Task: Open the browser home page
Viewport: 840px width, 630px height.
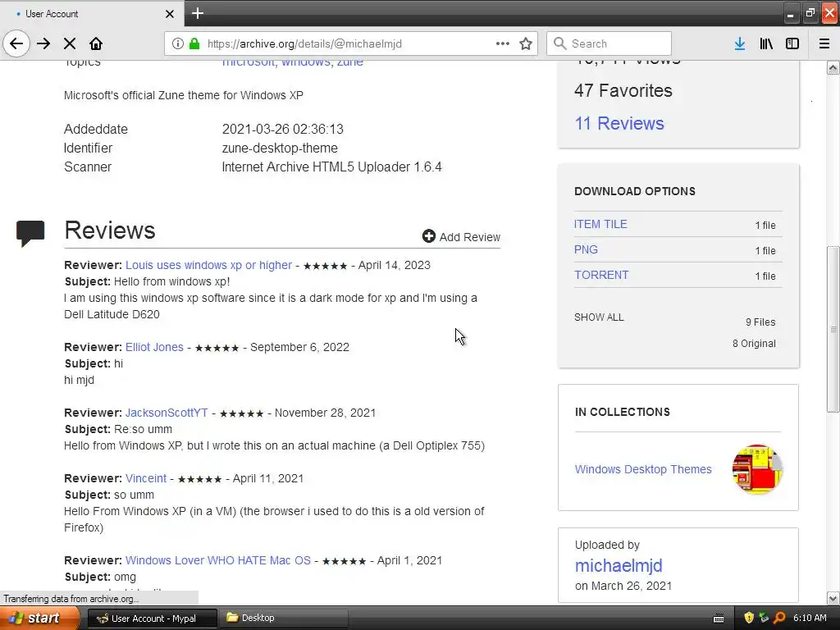Action: click(x=96, y=43)
